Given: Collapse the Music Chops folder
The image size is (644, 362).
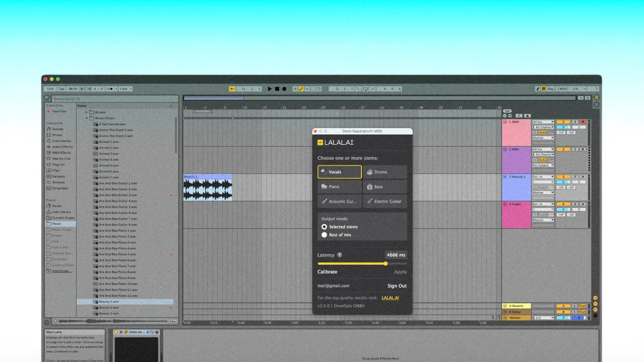Looking at the screenshot, I should point(87,118).
